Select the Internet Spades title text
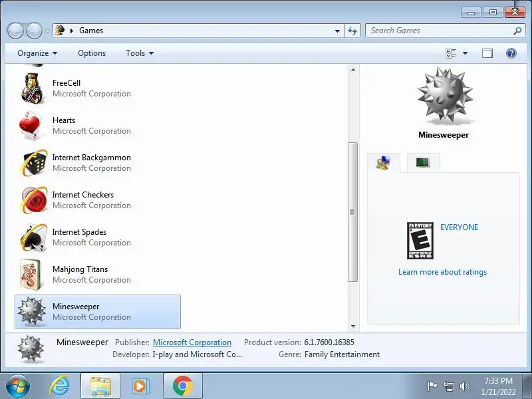532x399 pixels. [79, 232]
